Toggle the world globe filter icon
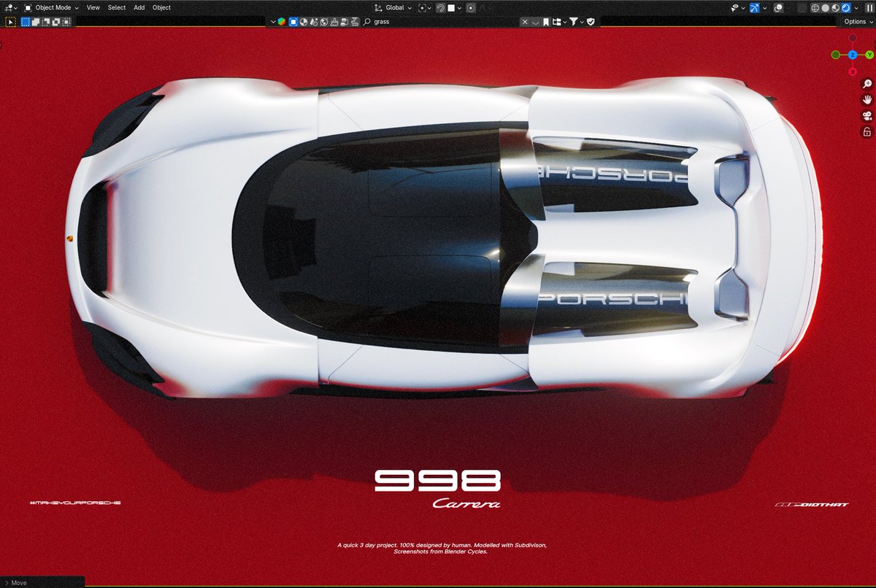 point(324,22)
